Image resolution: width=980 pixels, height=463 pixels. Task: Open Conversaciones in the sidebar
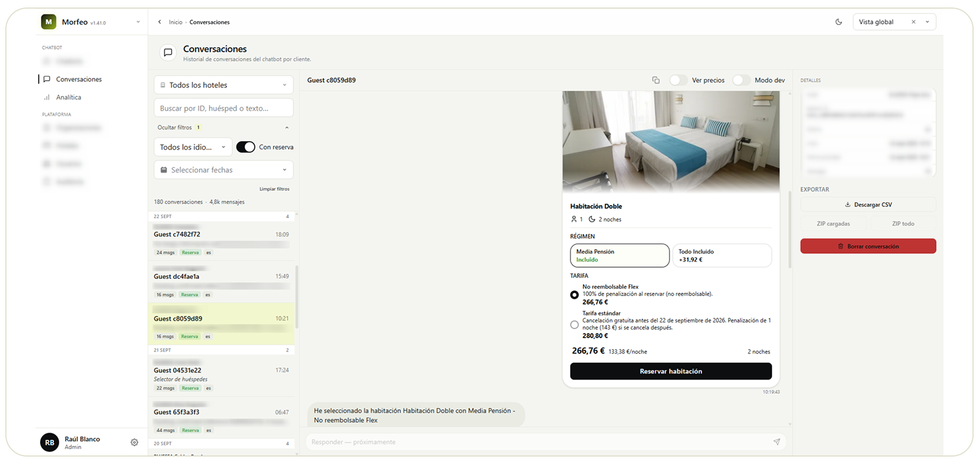[79, 79]
